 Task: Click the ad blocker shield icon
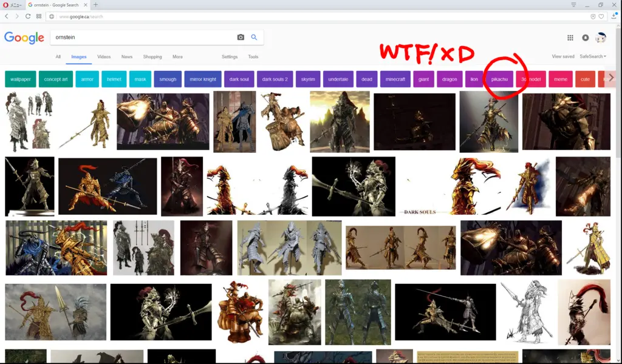(x=593, y=16)
